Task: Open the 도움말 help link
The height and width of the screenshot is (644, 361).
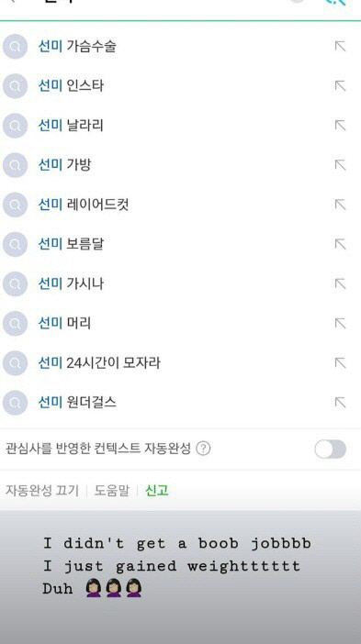Action: 111,491
